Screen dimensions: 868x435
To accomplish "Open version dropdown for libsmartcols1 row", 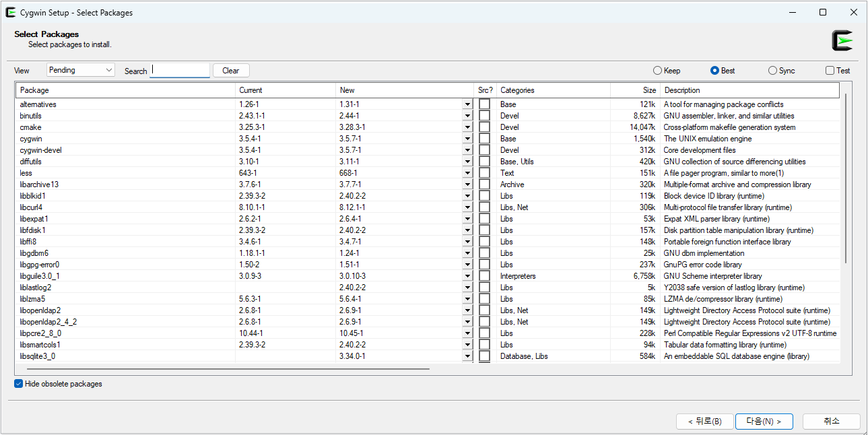I will point(467,345).
